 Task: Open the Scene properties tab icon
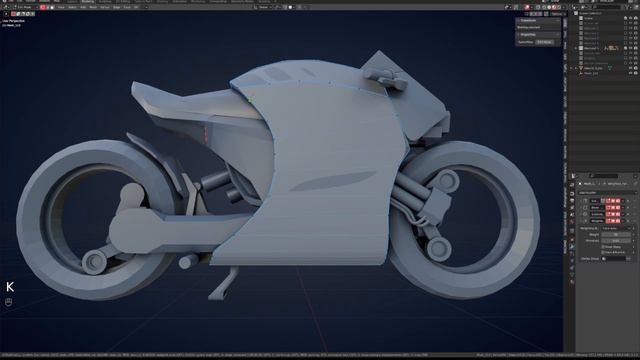(572, 214)
